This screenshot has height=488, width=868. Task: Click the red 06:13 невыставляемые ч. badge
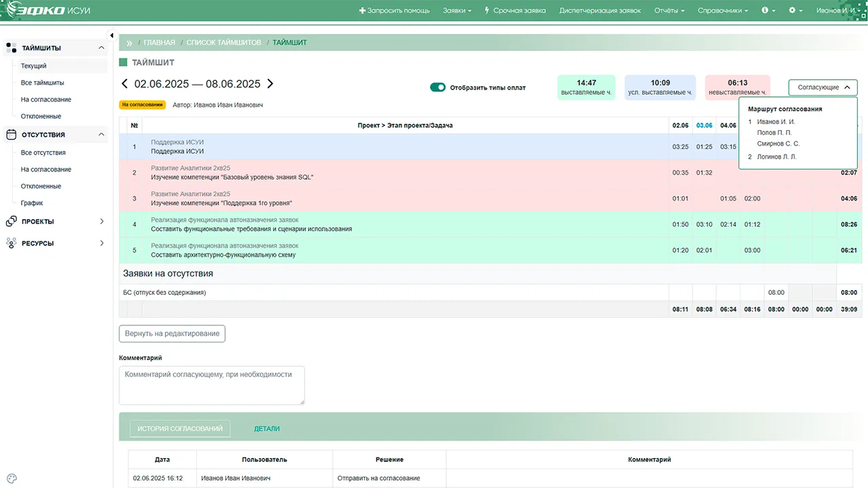tap(738, 87)
